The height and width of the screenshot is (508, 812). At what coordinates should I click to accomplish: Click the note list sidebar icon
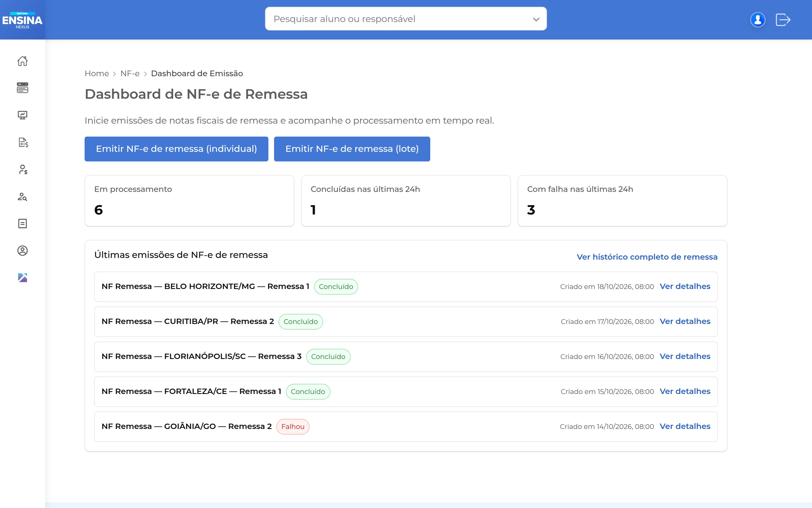point(23,224)
